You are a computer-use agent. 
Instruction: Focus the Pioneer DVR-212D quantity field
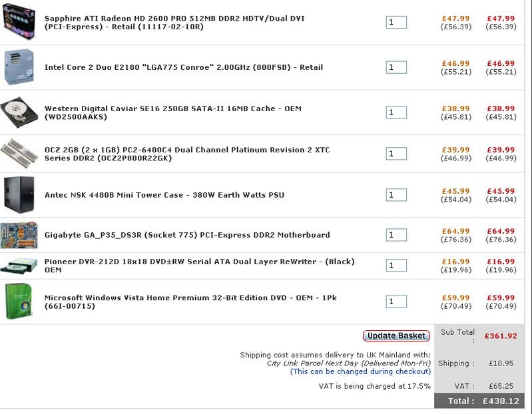[x=396, y=266]
